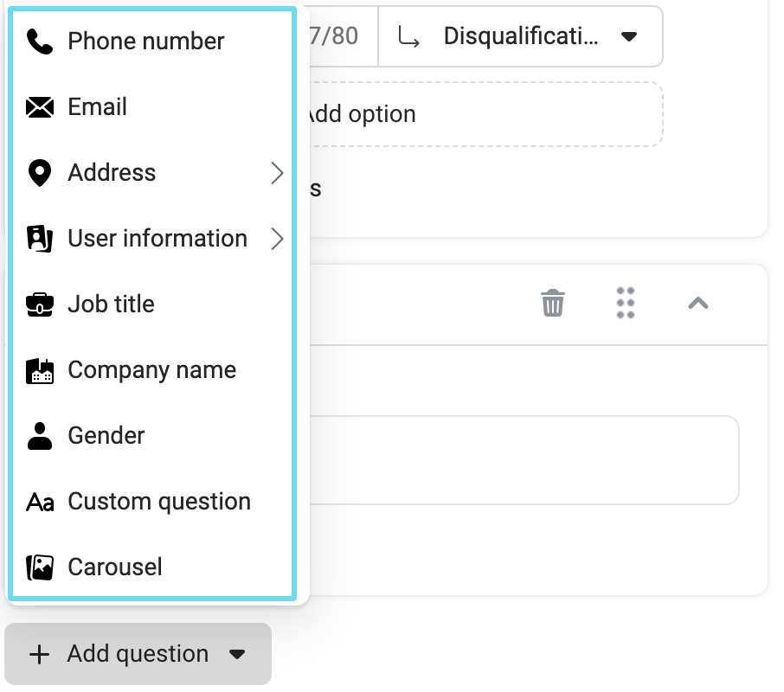Image resolution: width=784 pixels, height=692 pixels.
Task: Click the phone handset icon
Action: pyautogui.click(x=40, y=42)
